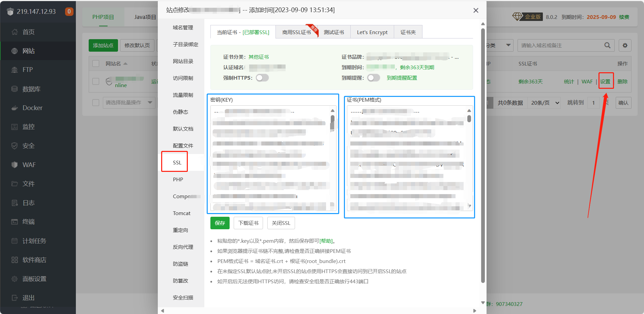Viewport: 644px width, 314px height.
Task: Open the 文件 folder icon
Action: point(14,184)
